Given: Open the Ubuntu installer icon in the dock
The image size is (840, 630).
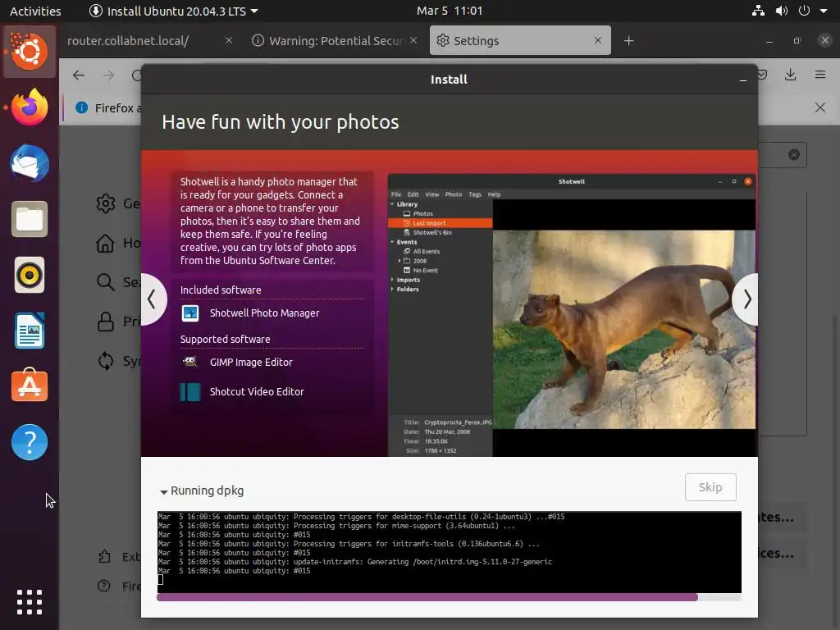Looking at the screenshot, I should tap(30, 52).
